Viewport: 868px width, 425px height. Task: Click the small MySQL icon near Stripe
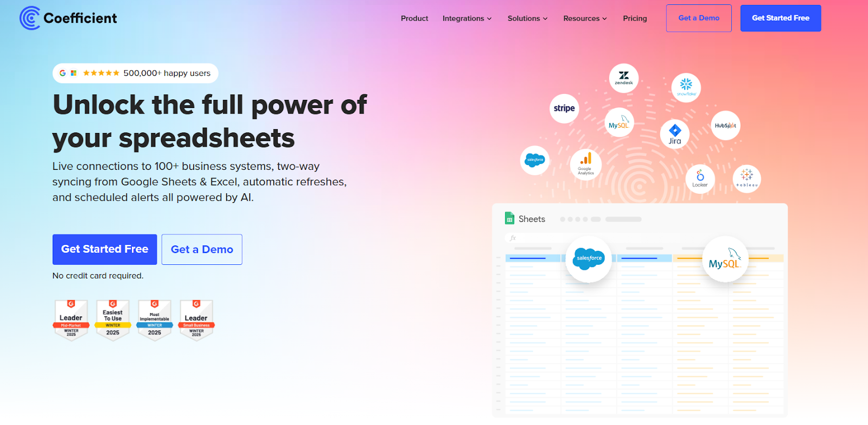(x=619, y=123)
